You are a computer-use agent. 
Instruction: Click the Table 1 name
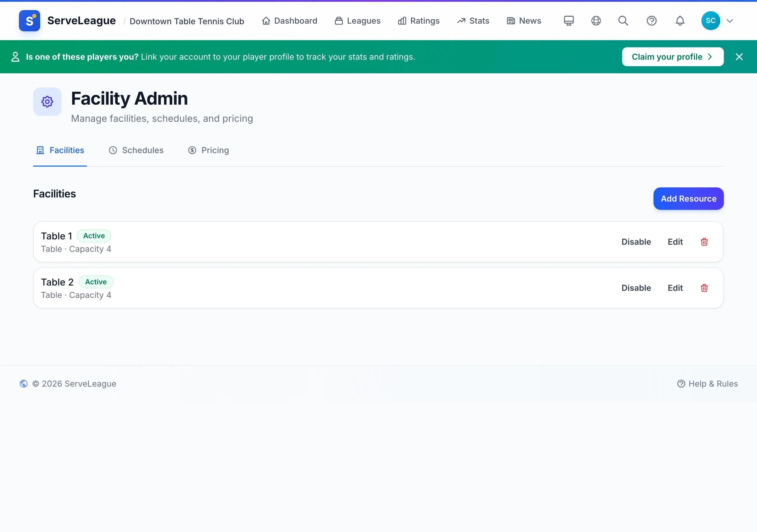(57, 236)
